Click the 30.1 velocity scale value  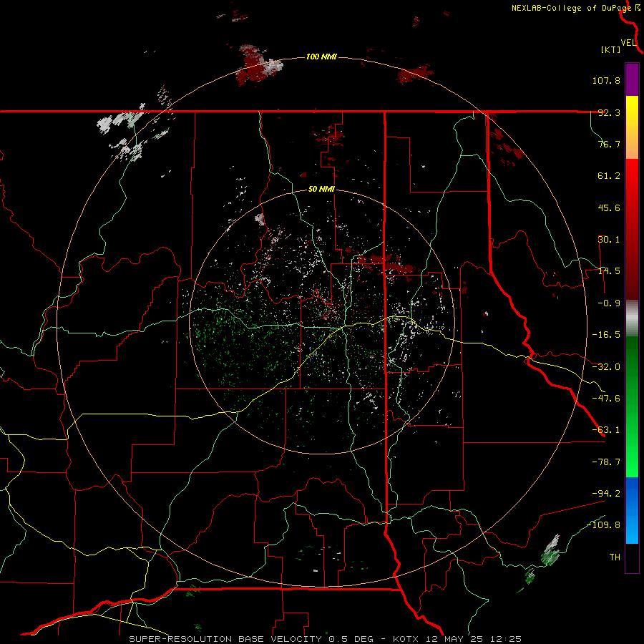[609, 240]
